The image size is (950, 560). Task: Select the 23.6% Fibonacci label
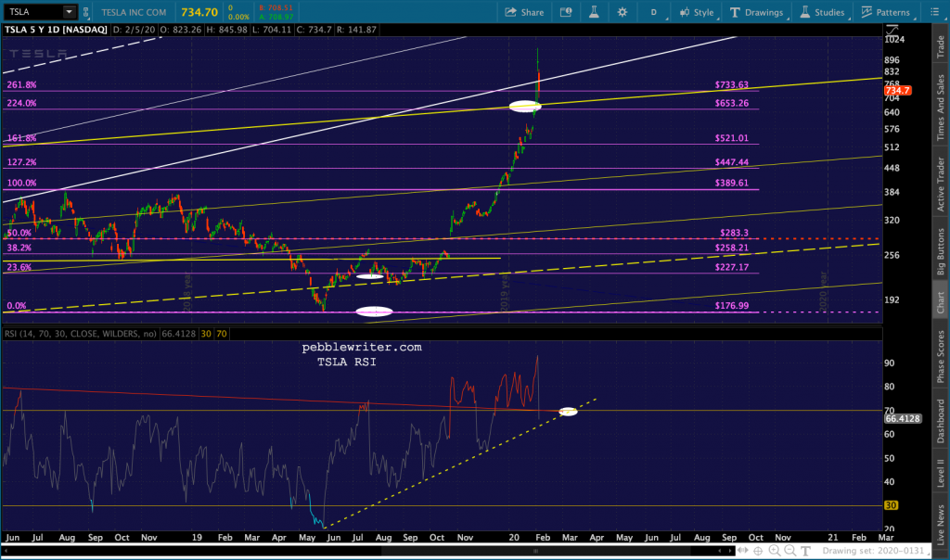coord(19,267)
